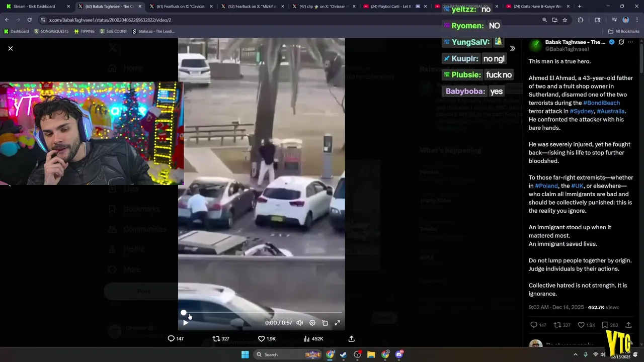Open the #Sydney hashtag link
The width and height of the screenshot is (644, 362).
582,111
